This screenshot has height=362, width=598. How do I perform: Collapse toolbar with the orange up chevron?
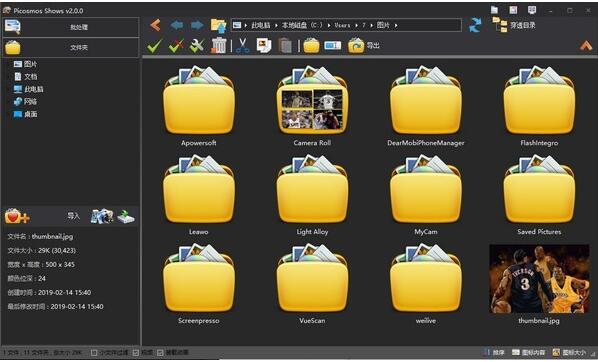click(586, 46)
